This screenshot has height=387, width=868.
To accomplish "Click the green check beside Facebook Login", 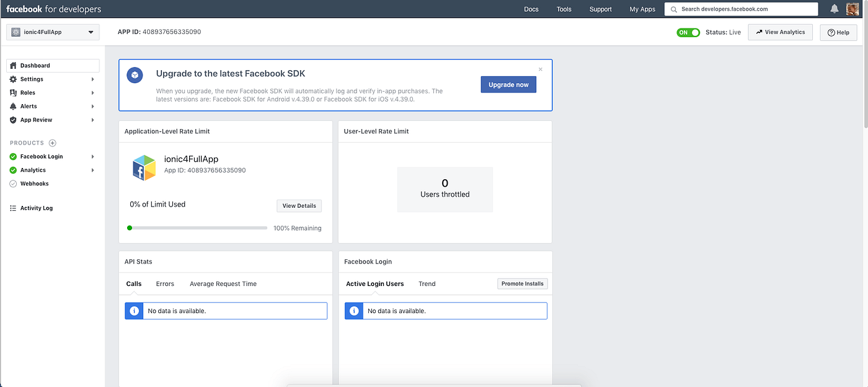I will [x=13, y=156].
